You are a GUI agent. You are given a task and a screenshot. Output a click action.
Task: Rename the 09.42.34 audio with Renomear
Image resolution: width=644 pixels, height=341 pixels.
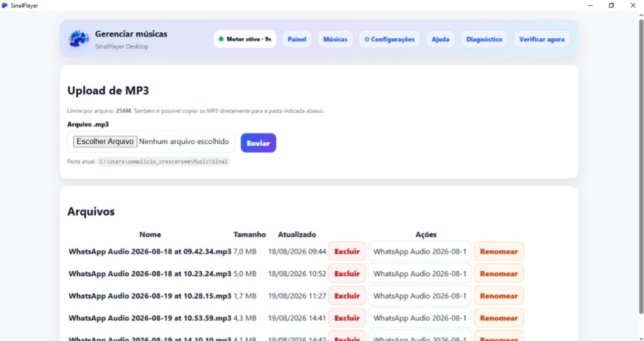(x=499, y=251)
